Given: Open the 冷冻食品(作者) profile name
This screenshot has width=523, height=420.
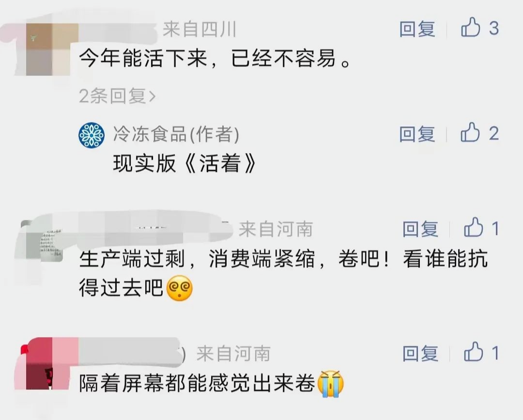Looking at the screenshot, I should coord(176,134).
